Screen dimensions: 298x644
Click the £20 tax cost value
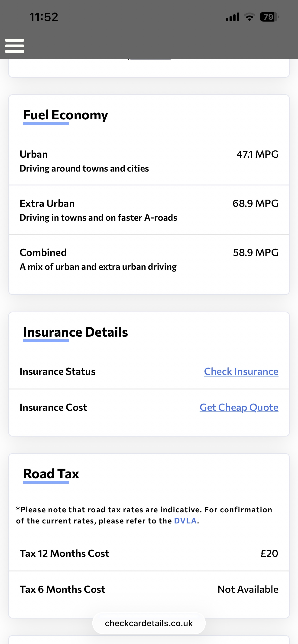[x=269, y=554]
